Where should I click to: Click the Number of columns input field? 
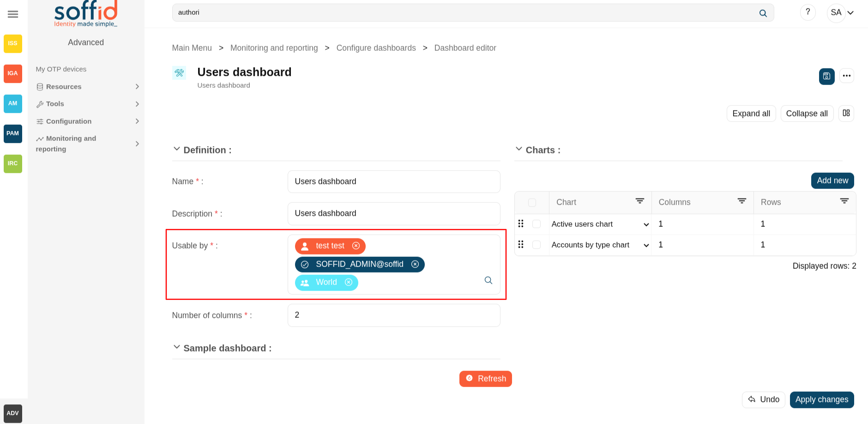[393, 315]
